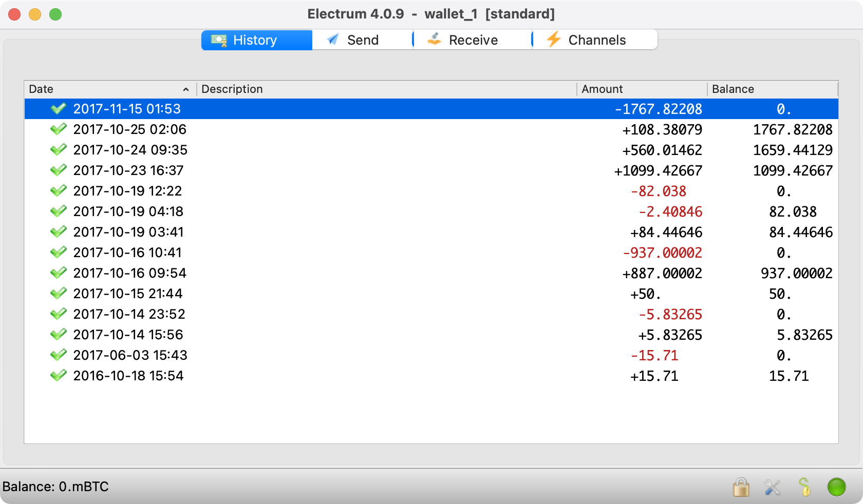Screen dimensions: 863x504
Task: Switch to the History tab
Action: pyautogui.click(x=256, y=40)
